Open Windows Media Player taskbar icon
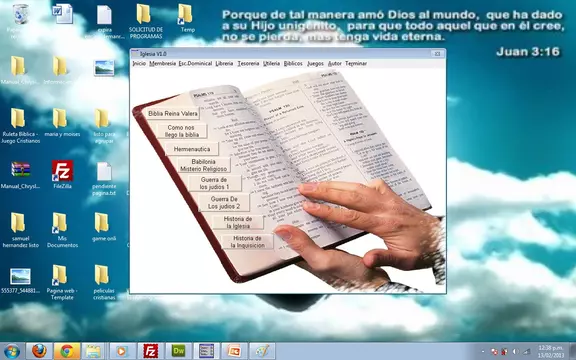Viewport: 576px width, 360px height. 121,351
